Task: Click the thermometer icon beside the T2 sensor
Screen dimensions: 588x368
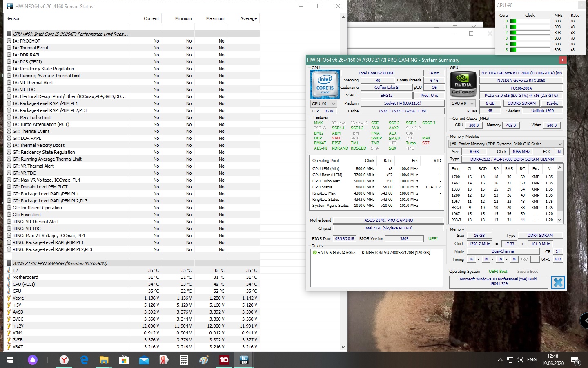Action: pos(9,270)
